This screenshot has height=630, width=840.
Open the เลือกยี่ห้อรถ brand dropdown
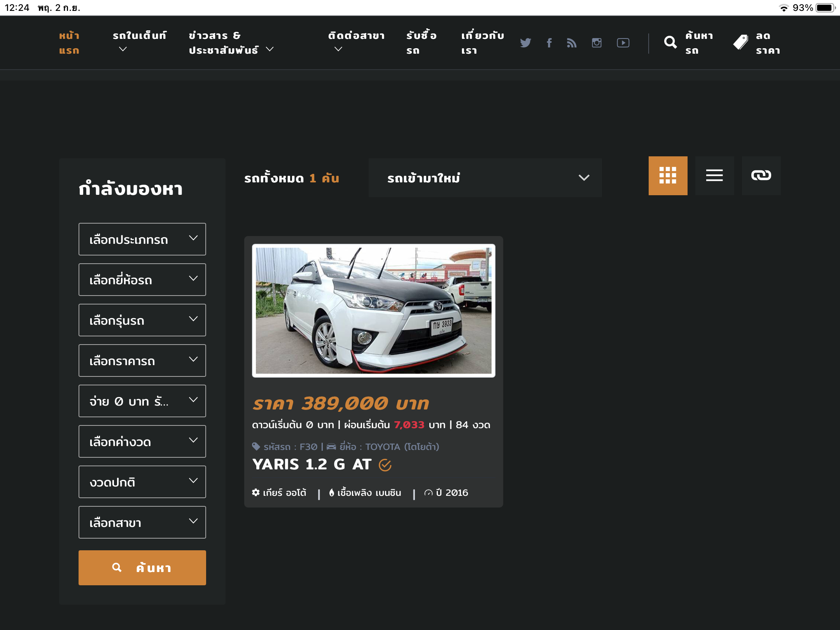point(142,280)
